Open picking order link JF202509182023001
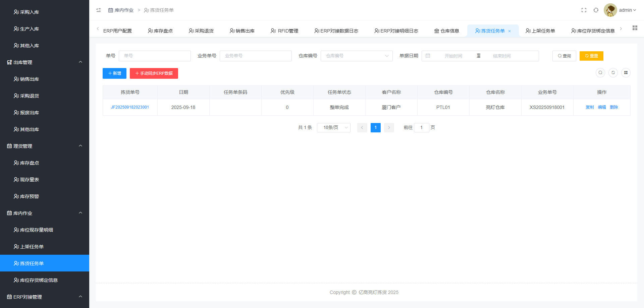 tap(130, 107)
